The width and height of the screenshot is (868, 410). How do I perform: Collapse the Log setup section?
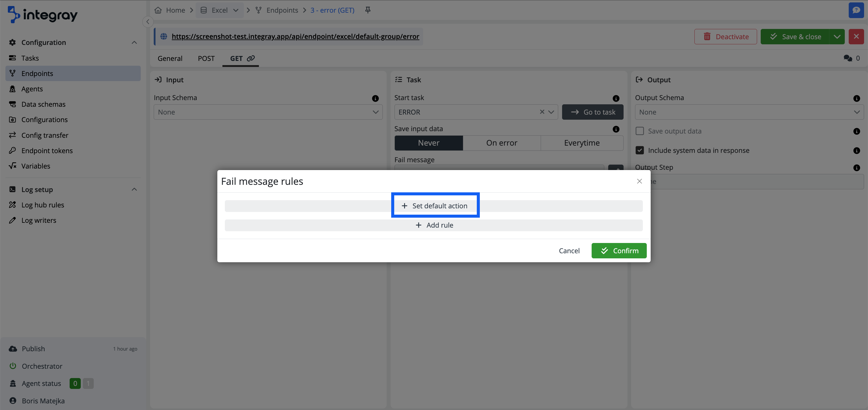[x=134, y=190]
